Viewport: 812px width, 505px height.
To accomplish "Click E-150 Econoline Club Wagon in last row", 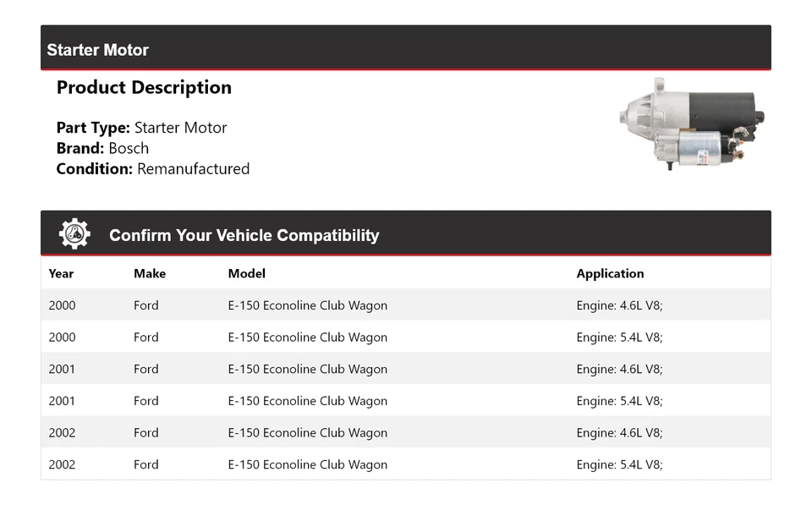I will point(307,464).
